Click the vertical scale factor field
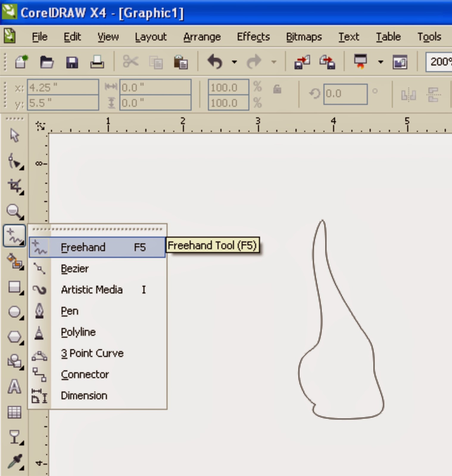The image size is (452, 476). (x=228, y=103)
